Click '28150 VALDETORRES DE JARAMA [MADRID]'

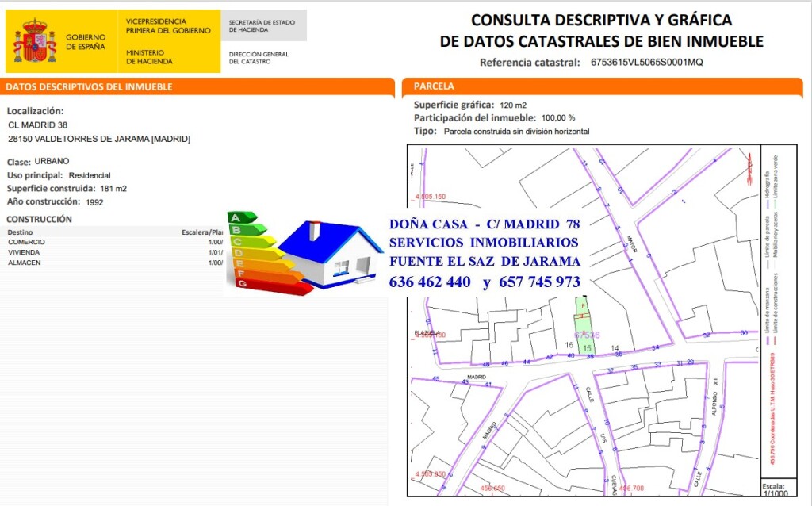pyautogui.click(x=99, y=139)
